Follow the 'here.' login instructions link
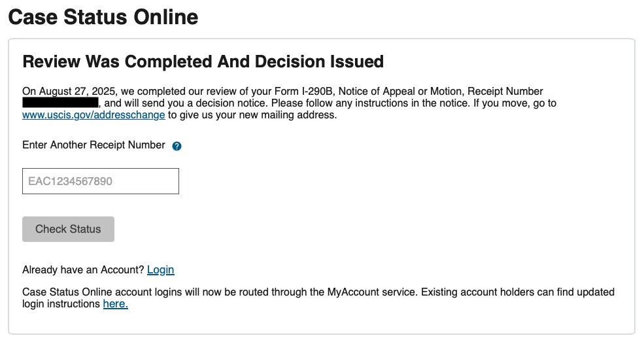644x342 pixels. [x=116, y=304]
